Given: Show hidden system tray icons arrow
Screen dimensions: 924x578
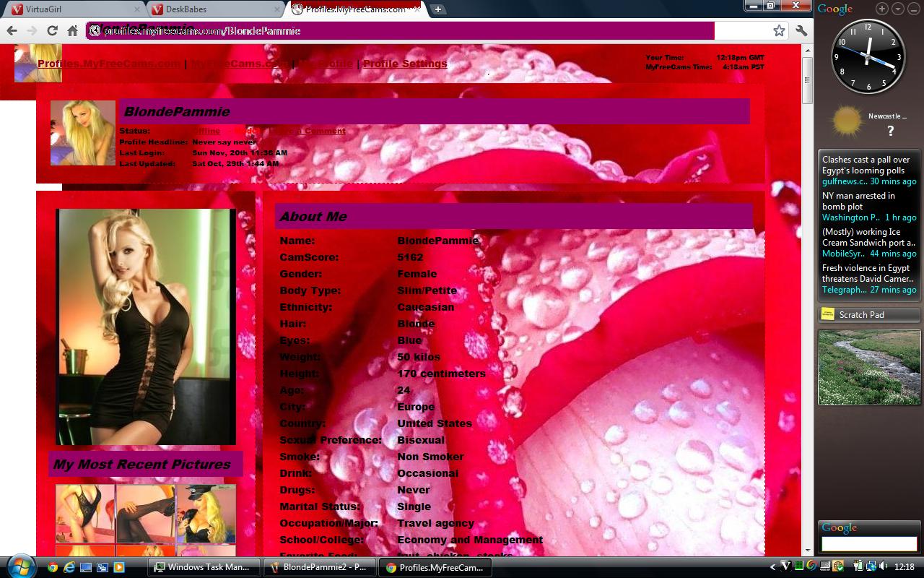Looking at the screenshot, I should point(772,567).
